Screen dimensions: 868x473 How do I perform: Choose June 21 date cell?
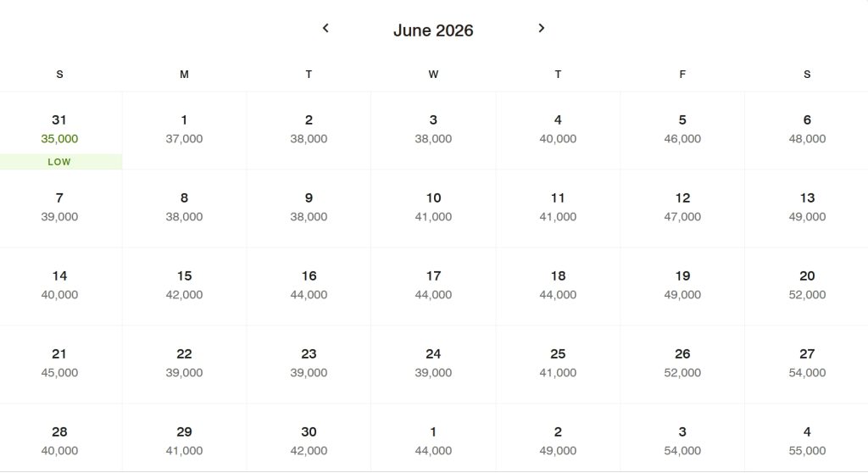pos(59,364)
